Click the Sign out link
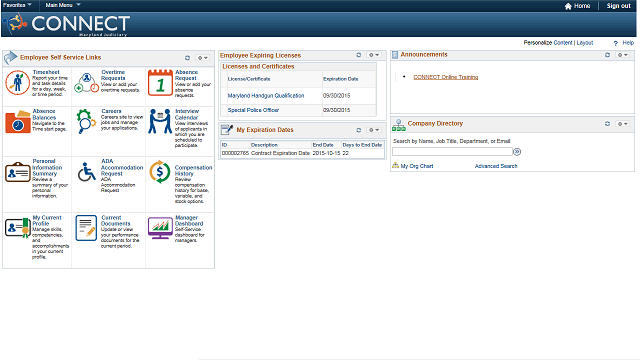The height and width of the screenshot is (360, 640). 618,6
